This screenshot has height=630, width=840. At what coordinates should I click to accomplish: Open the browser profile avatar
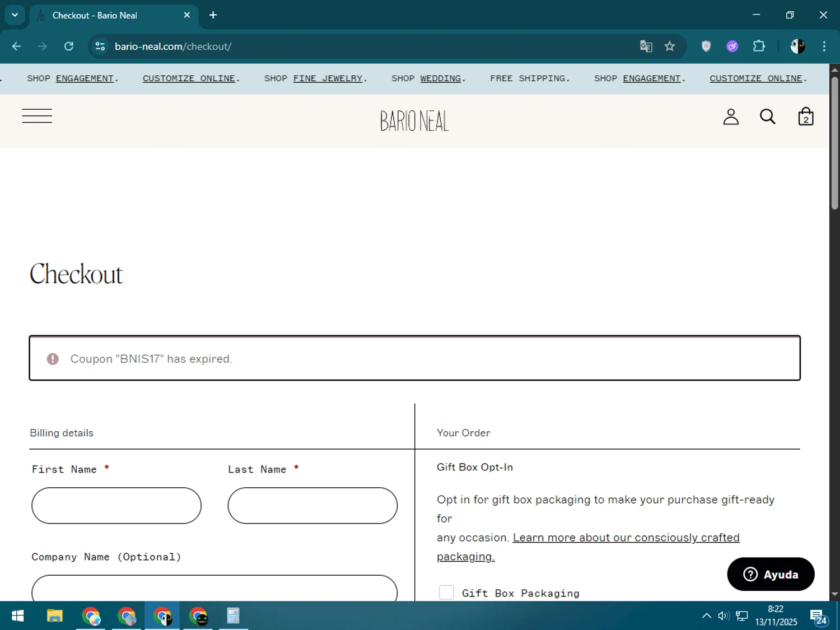pyautogui.click(x=797, y=46)
